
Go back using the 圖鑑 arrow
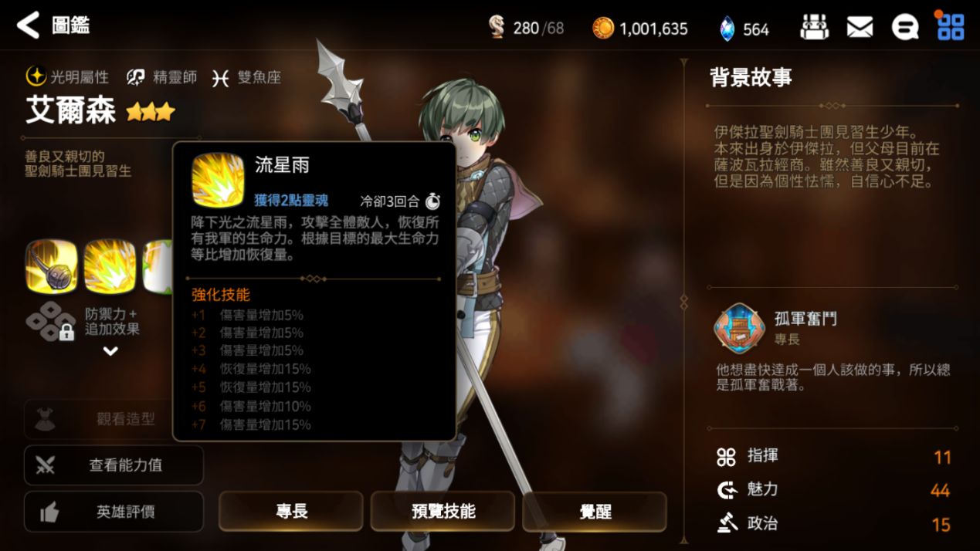(x=29, y=25)
